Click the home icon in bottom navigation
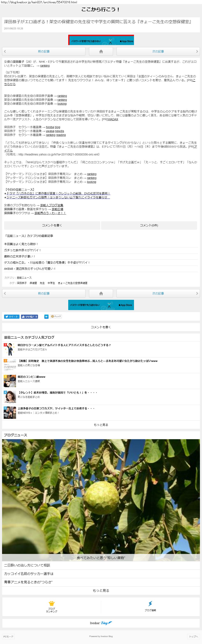 pos(101,293)
